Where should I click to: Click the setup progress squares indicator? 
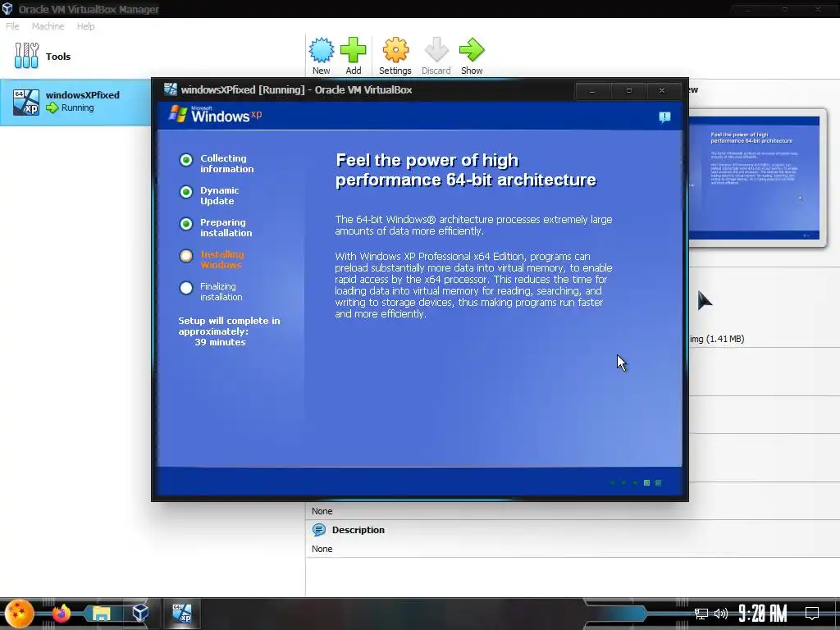(636, 482)
